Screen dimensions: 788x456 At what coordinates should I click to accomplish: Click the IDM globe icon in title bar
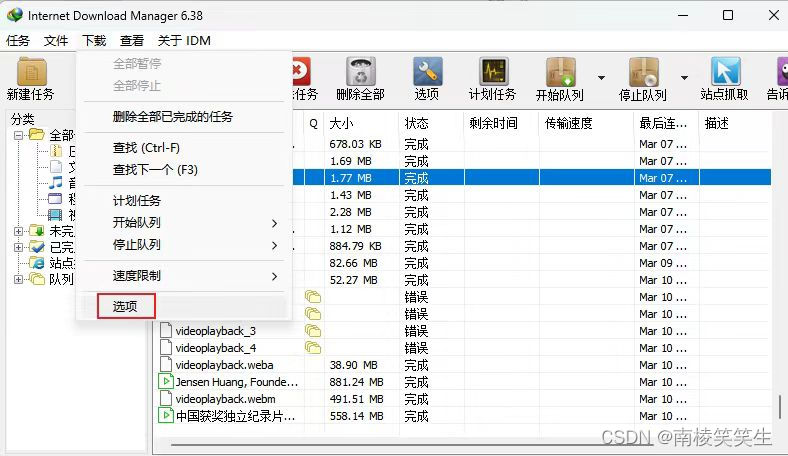click(15, 15)
